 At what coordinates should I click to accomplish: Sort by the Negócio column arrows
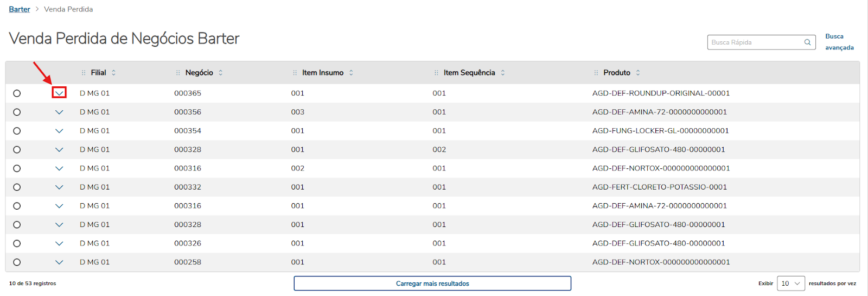221,73
